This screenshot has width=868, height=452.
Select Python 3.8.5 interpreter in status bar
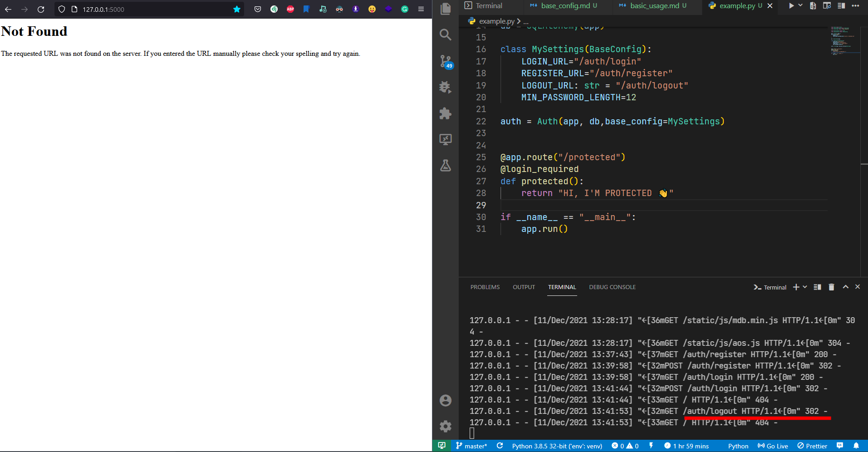coord(557,446)
